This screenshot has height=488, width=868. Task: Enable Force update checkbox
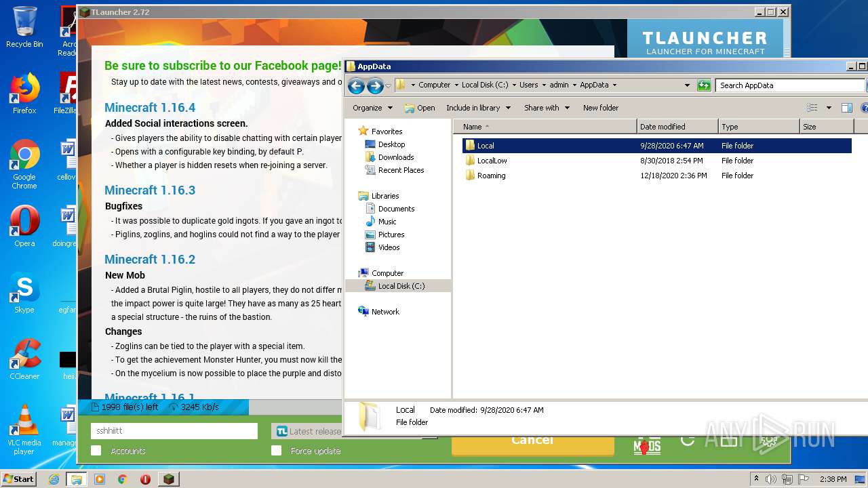(276, 451)
